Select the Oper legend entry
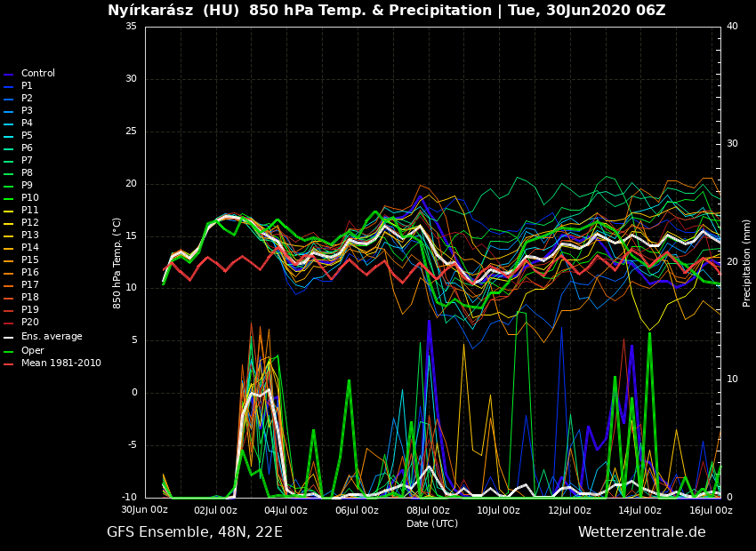Screen dimensions: 756x551 click(32, 351)
